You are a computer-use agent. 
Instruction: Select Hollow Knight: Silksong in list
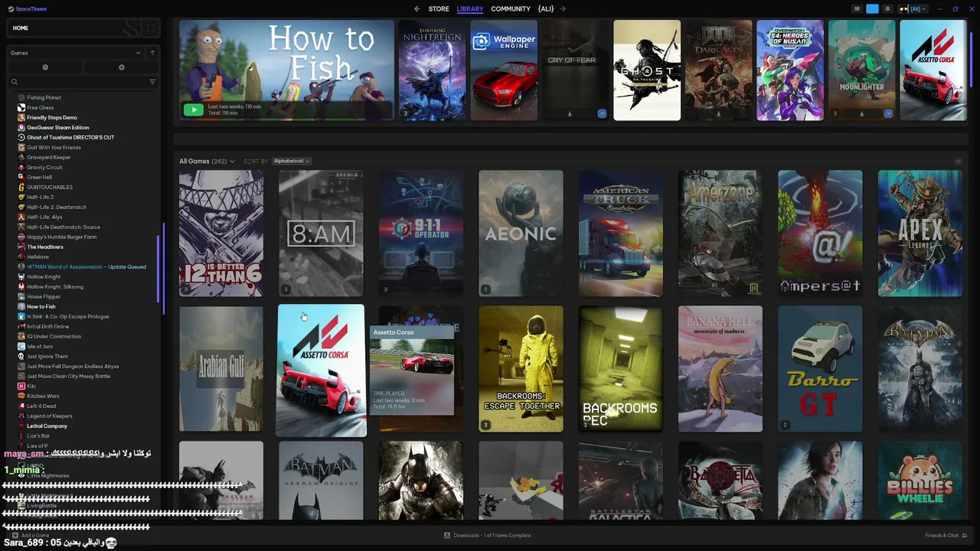[55, 287]
